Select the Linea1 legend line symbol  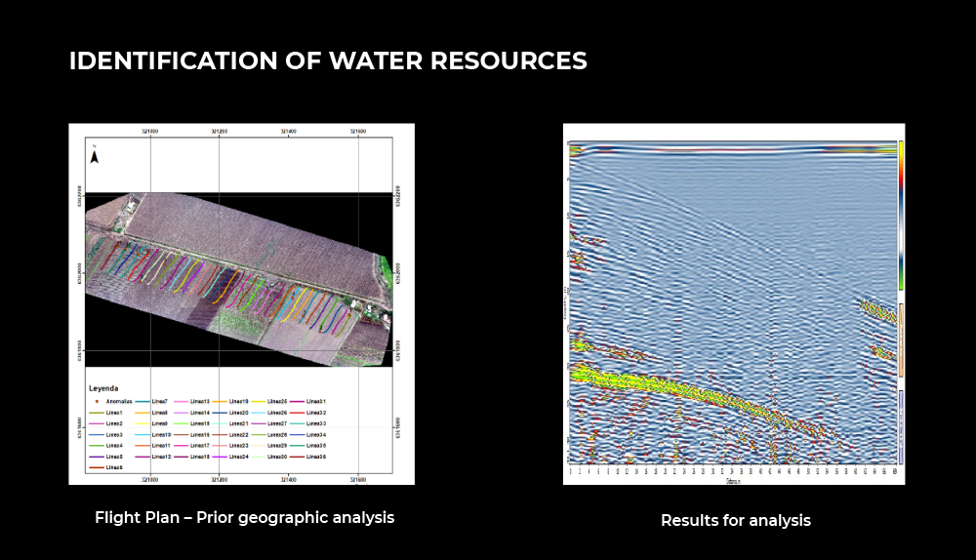96,413
